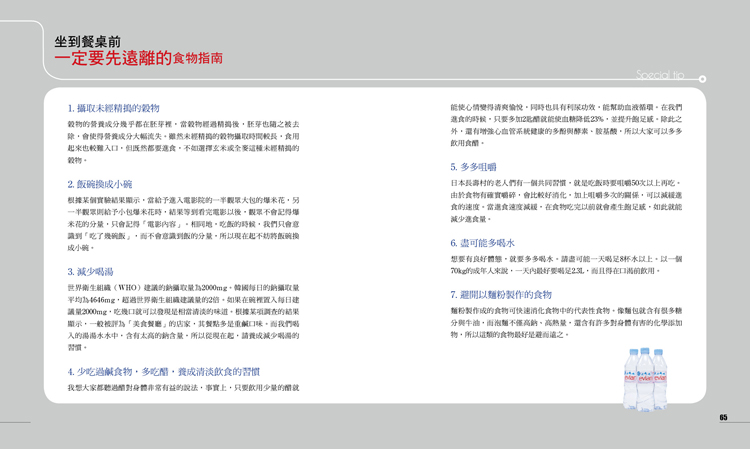Screen dimensions: 750x449
Task: Select heading 1. 攝取未經精緻的穀物
Action: (114, 107)
